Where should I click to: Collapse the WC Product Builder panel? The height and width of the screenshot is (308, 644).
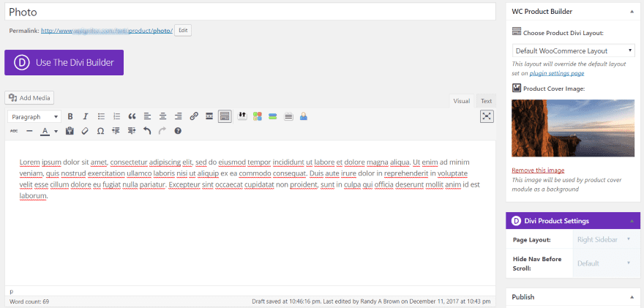pos(631,12)
